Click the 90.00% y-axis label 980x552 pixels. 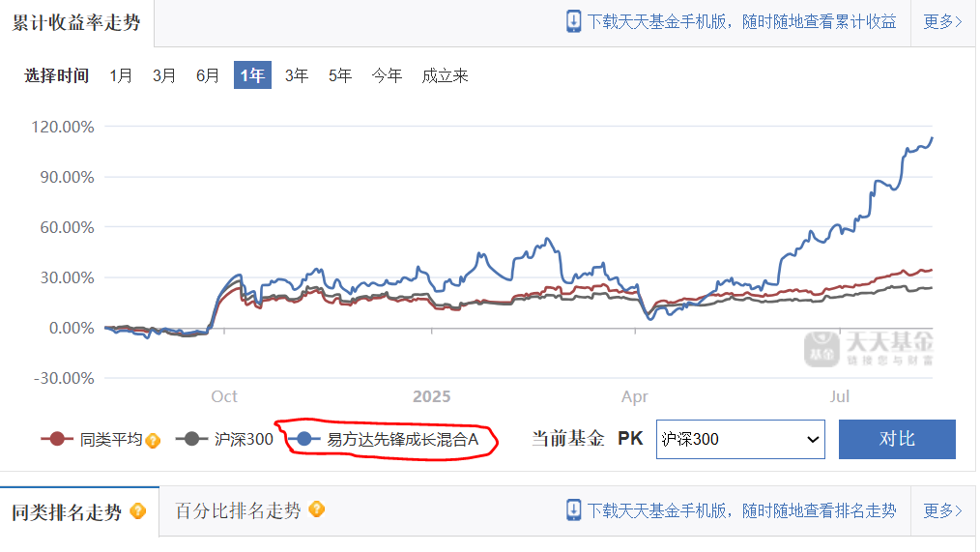(x=67, y=177)
